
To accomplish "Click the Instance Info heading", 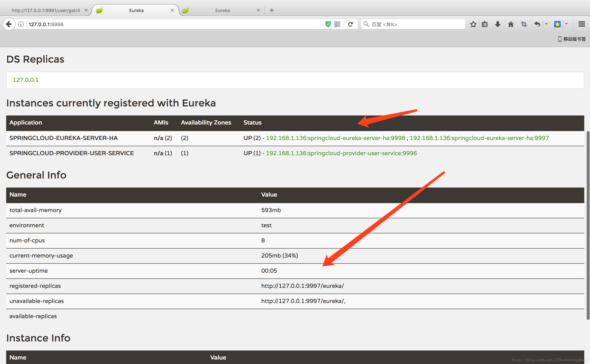I will pos(38,338).
